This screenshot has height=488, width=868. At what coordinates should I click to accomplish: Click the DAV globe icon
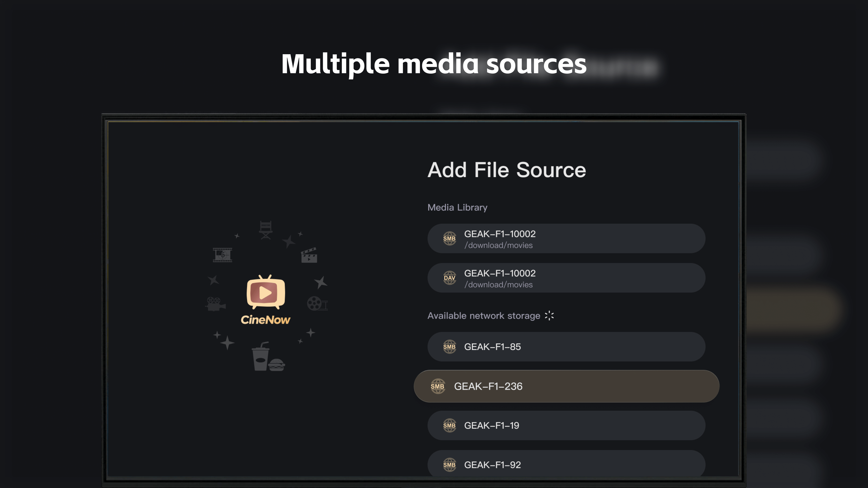tap(450, 278)
